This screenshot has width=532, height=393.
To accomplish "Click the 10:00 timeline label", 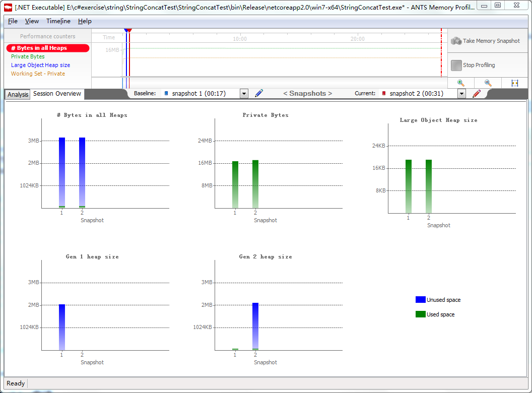I will (240, 39).
